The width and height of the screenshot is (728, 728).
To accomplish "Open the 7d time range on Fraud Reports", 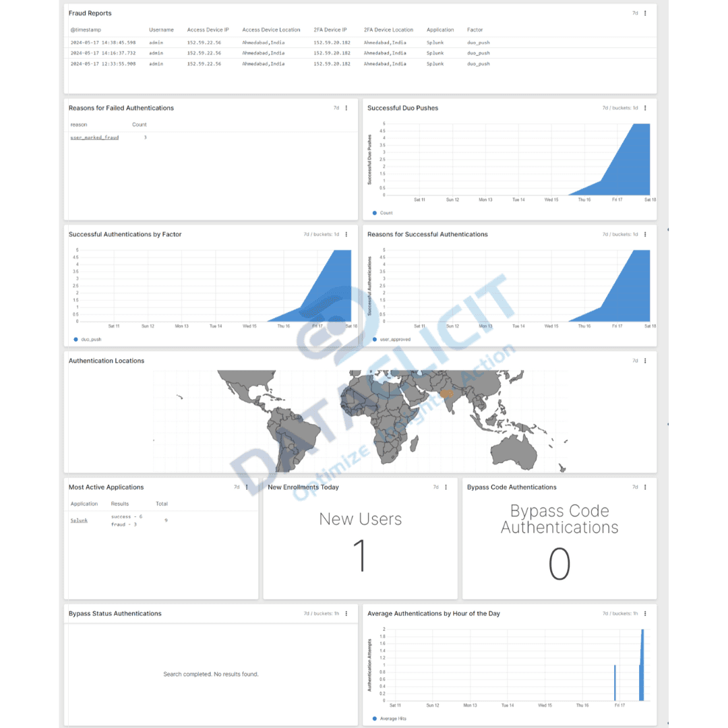I will tap(634, 13).
